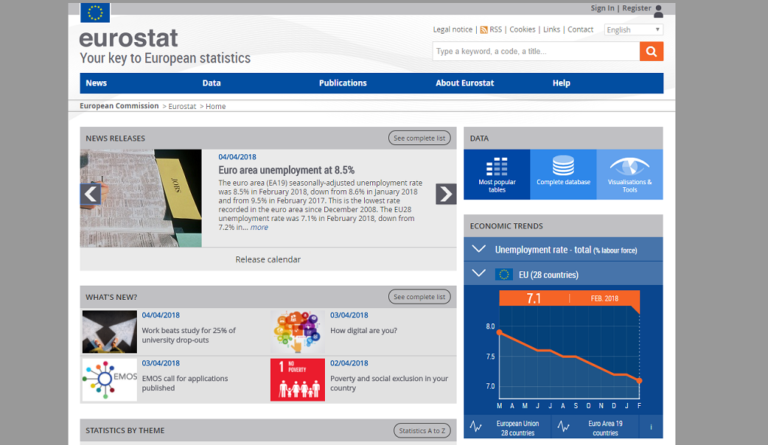This screenshot has width=768, height=445.
Task: Open the No Poverty red thumbnail
Action: tap(297, 380)
